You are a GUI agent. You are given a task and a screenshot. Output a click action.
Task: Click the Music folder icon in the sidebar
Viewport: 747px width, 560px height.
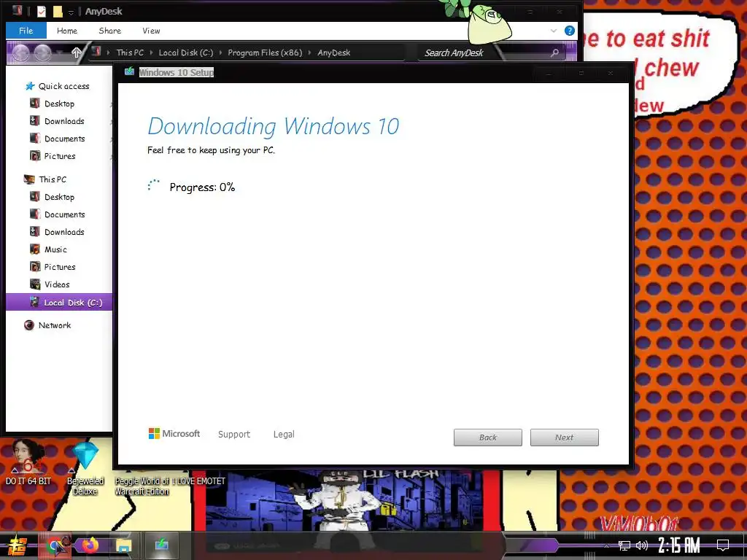(35, 249)
